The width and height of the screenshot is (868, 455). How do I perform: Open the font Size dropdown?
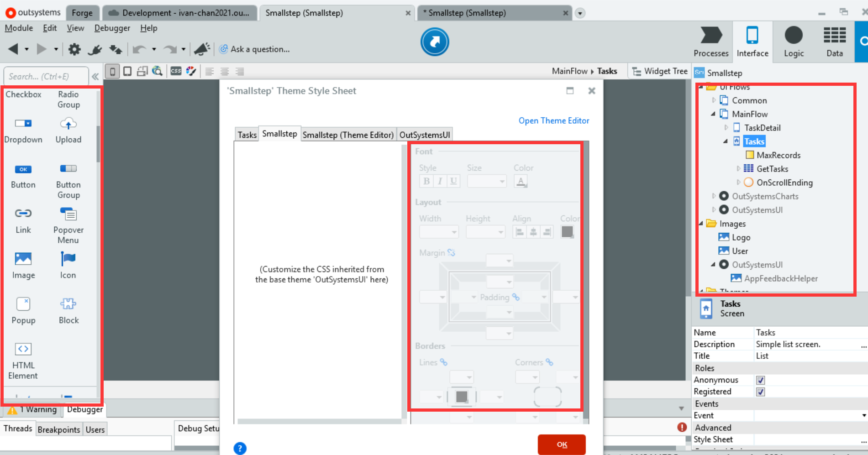[x=487, y=181]
